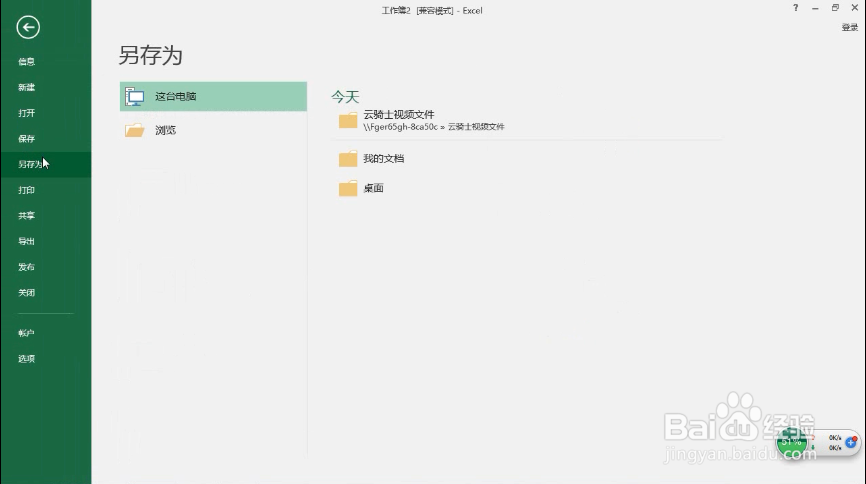Click the back arrow to leave Backstage
The width and height of the screenshot is (866, 484).
28,27
